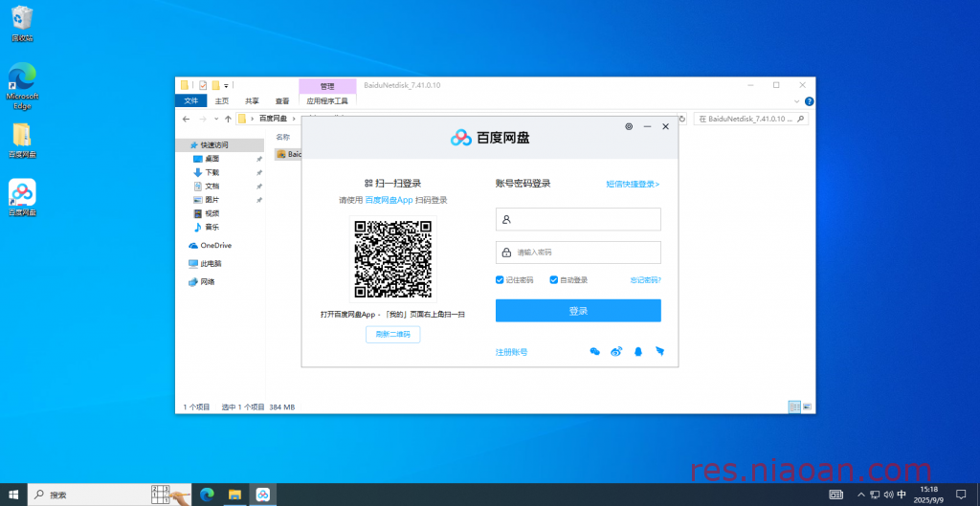Log in with WeChat icon

[x=595, y=352]
